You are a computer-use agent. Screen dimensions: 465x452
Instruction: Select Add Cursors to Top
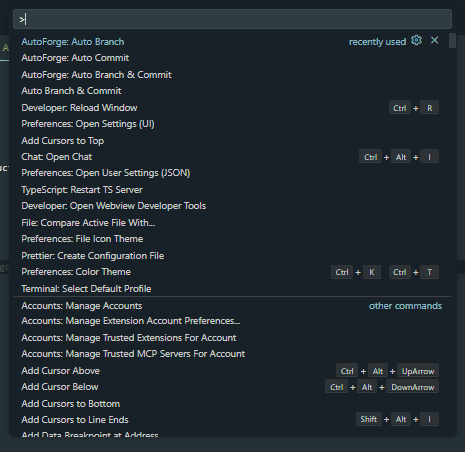point(232,141)
